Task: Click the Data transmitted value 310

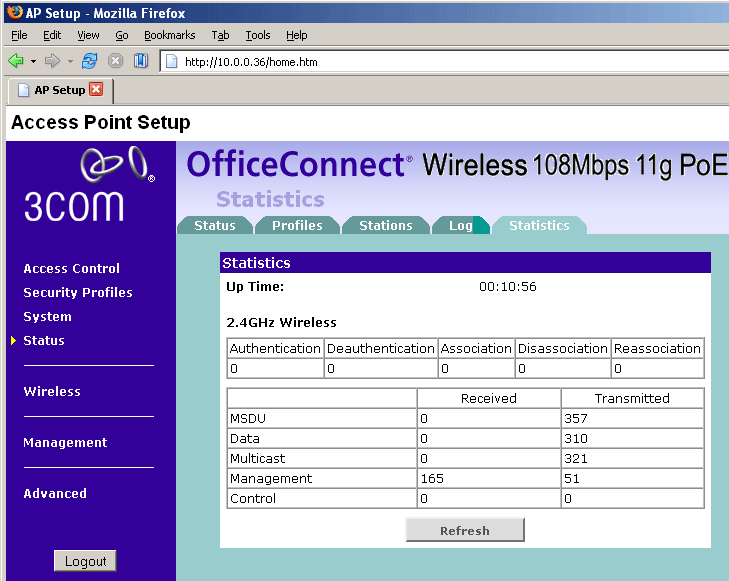Action: click(x=576, y=438)
